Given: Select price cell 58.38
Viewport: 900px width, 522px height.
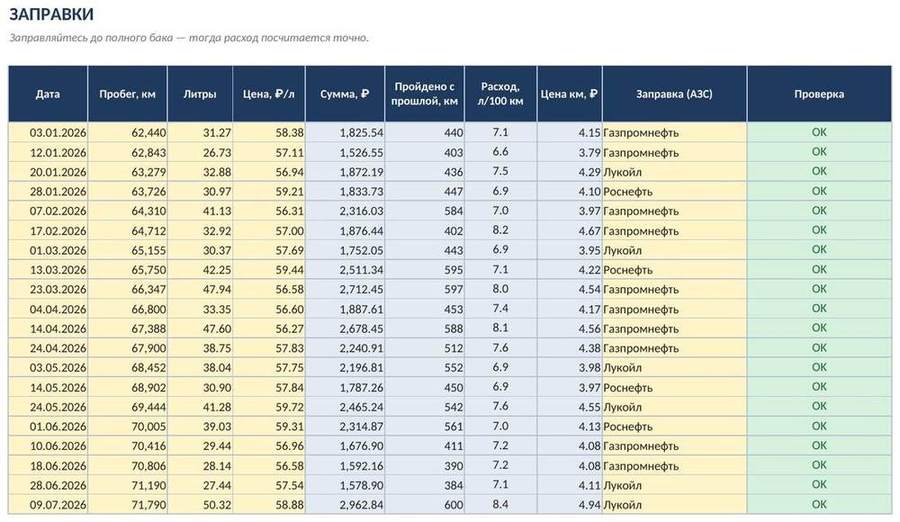Looking at the screenshot, I should click(x=269, y=133).
